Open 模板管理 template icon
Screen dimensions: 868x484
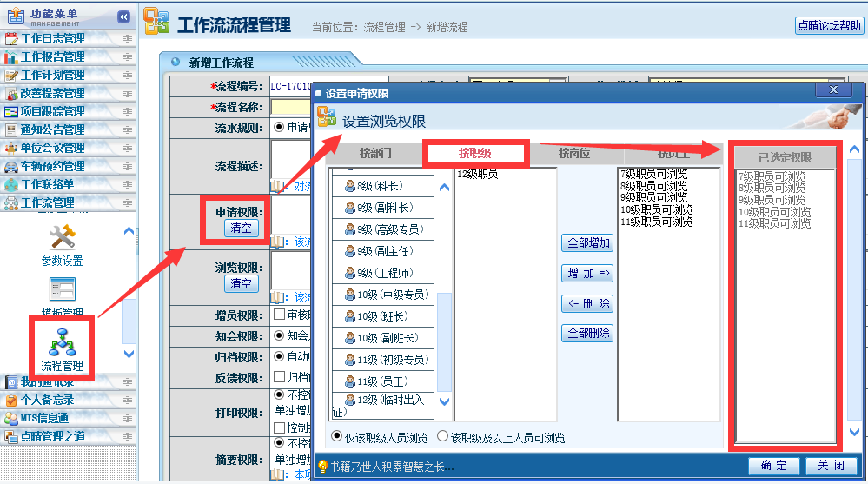[62, 289]
